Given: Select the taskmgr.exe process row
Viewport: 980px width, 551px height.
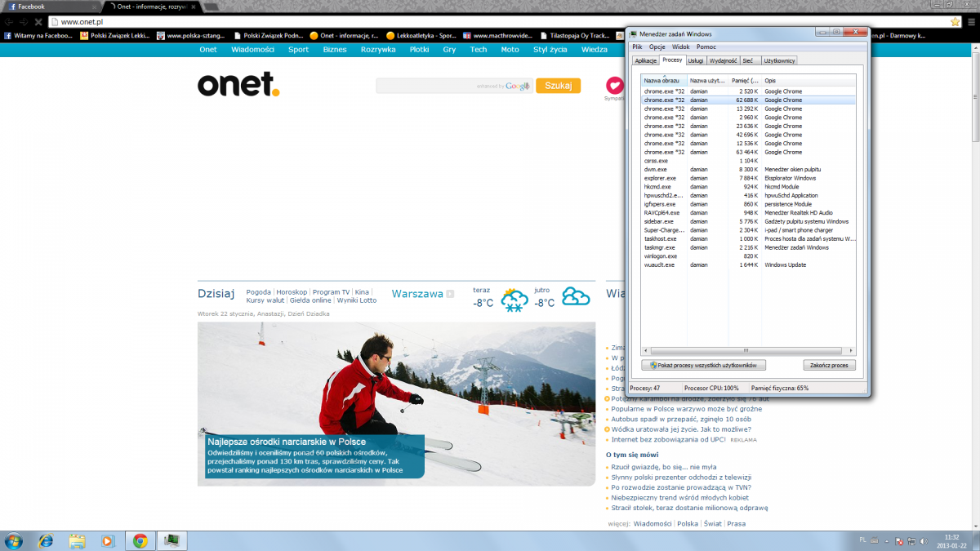Looking at the screenshot, I should 749,247.
